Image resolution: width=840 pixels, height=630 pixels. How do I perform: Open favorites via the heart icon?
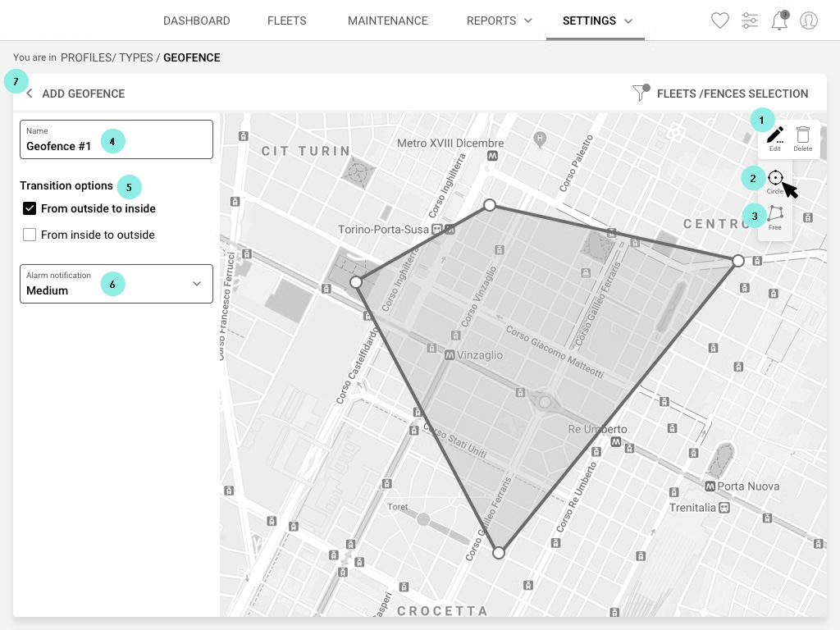coord(720,21)
